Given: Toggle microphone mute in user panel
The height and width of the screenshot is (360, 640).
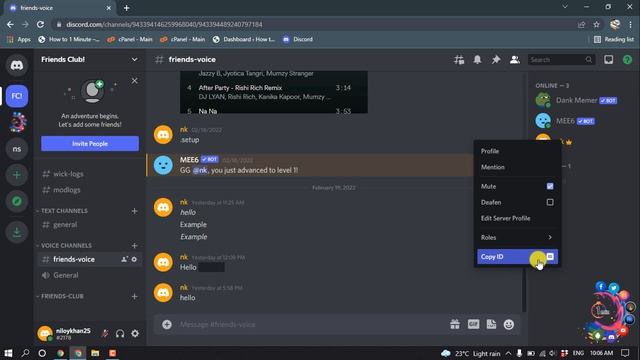Looking at the screenshot, I should 105,333.
